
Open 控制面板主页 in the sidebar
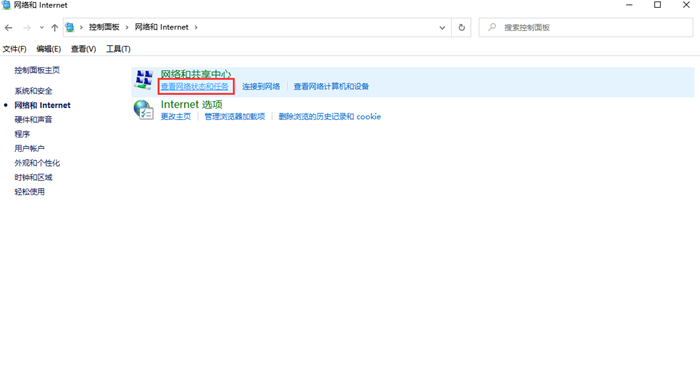[x=37, y=70]
